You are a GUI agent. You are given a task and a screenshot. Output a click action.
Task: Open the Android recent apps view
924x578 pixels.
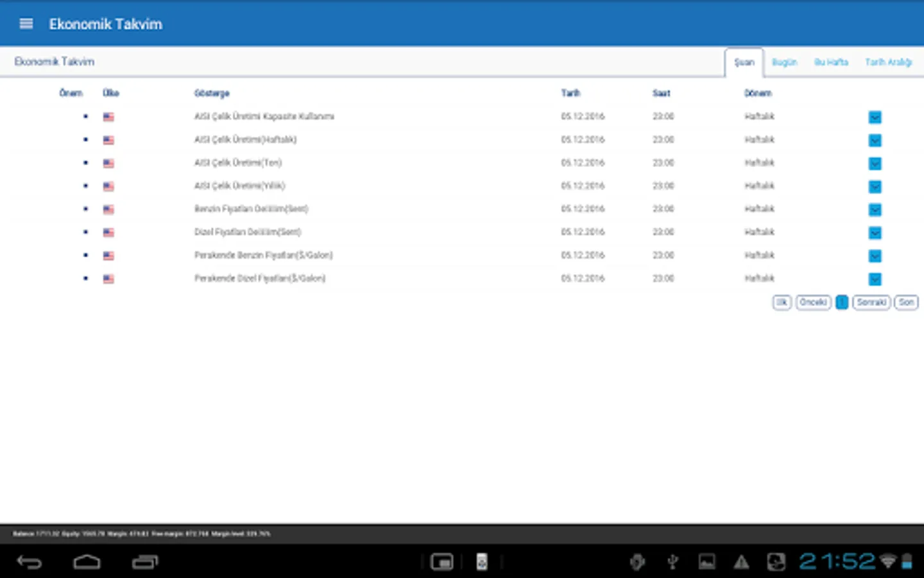pos(145,563)
